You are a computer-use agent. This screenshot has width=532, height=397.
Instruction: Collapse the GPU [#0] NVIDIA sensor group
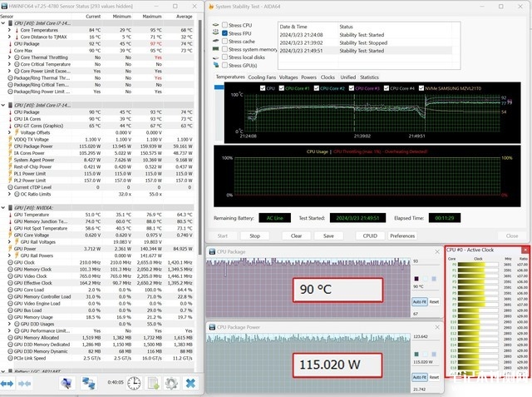(x=3, y=207)
